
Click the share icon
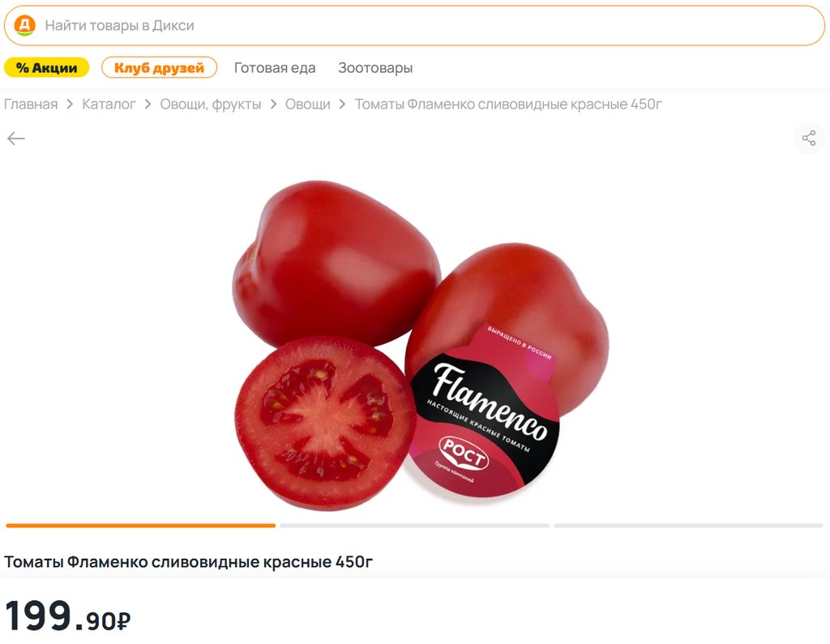coord(808,139)
